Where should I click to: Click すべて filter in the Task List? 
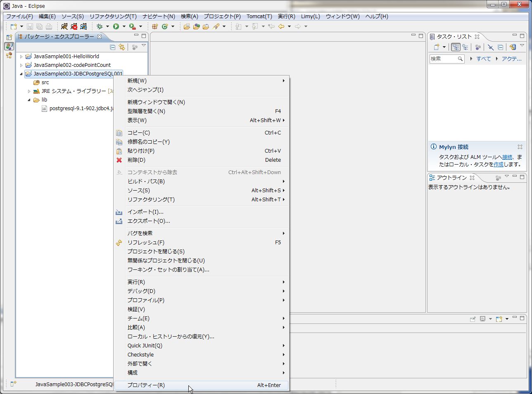pyautogui.click(x=483, y=59)
